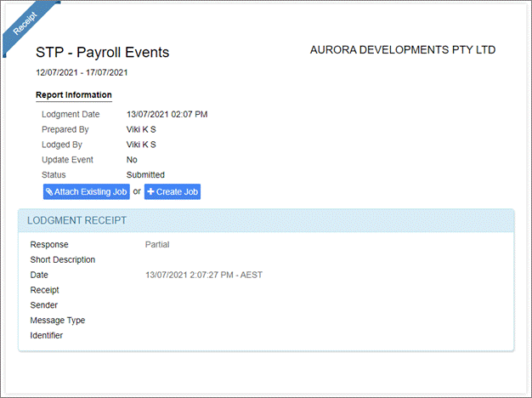Image resolution: width=532 pixels, height=398 pixels.
Task: Click the Date label in lodgment receipt
Action: pos(39,275)
